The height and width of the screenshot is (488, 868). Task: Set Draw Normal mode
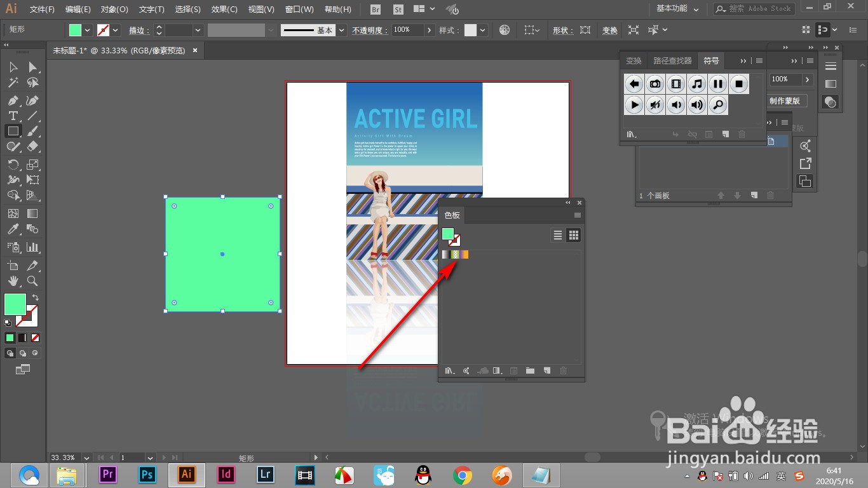point(10,353)
